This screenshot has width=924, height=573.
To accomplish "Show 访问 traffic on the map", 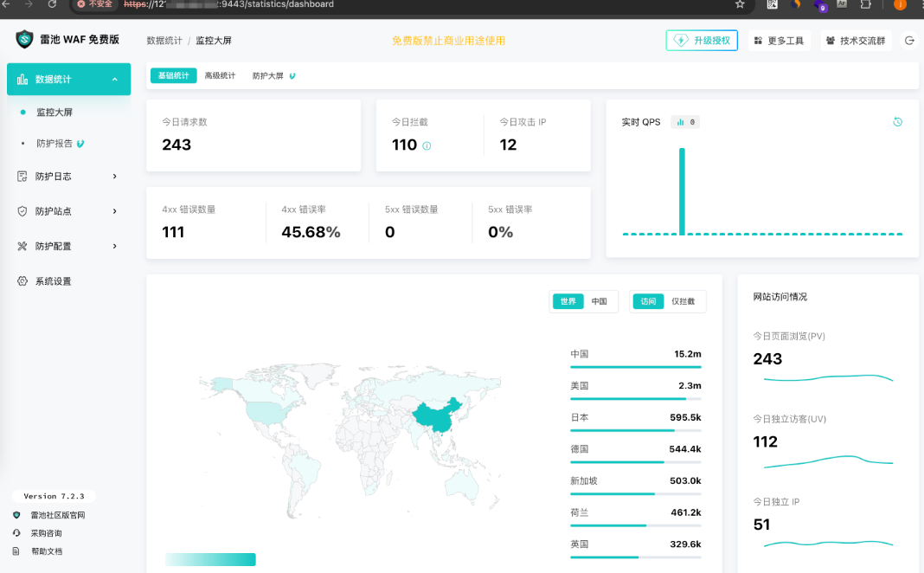I will tap(648, 301).
